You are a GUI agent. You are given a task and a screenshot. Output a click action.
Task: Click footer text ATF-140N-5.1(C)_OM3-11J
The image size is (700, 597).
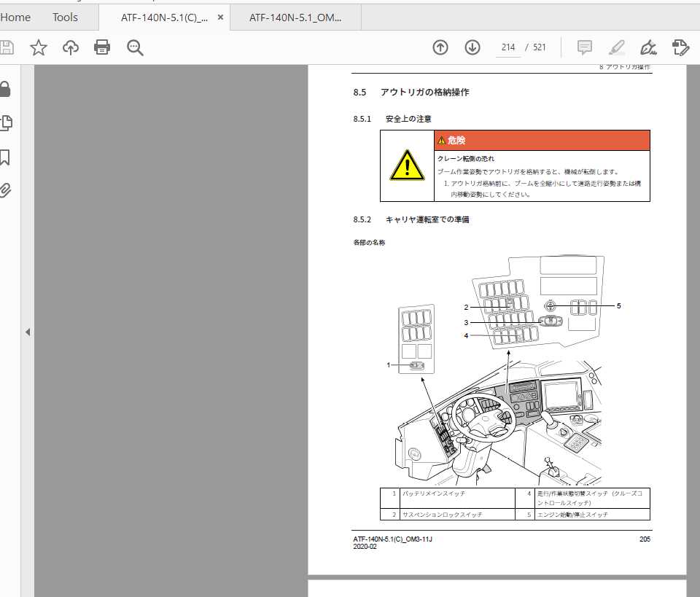click(392, 539)
